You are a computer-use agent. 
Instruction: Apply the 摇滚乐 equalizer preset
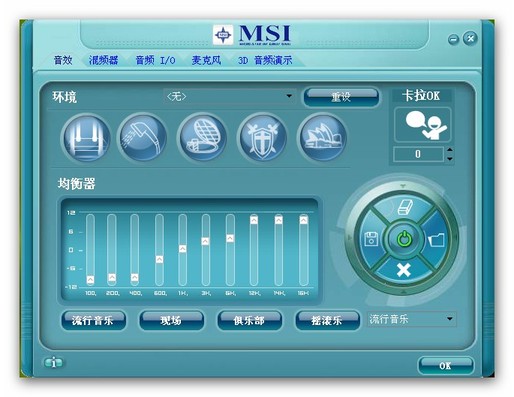point(327,320)
